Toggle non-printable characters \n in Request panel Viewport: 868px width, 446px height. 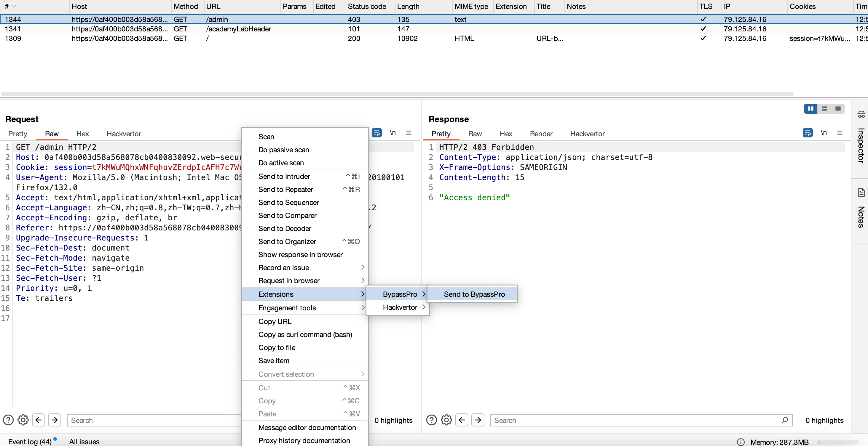[392, 133]
